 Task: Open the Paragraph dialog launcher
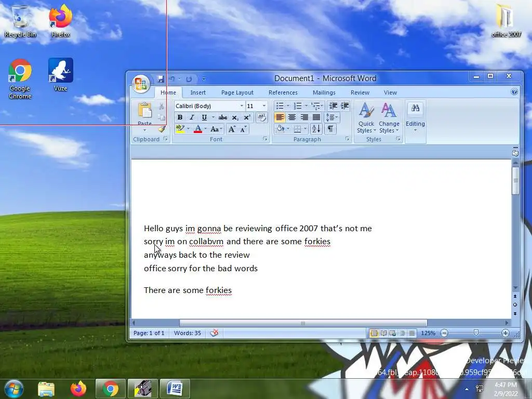point(348,139)
